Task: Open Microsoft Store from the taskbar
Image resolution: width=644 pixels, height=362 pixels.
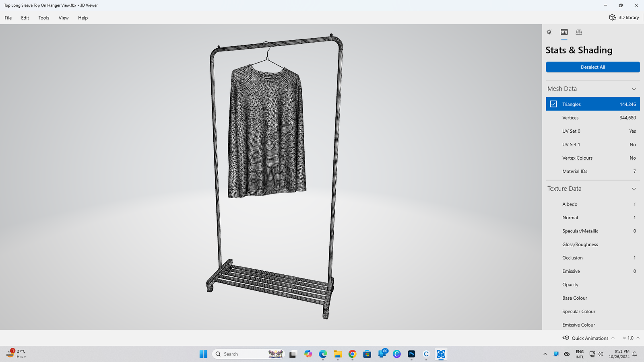Action: [x=367, y=354]
